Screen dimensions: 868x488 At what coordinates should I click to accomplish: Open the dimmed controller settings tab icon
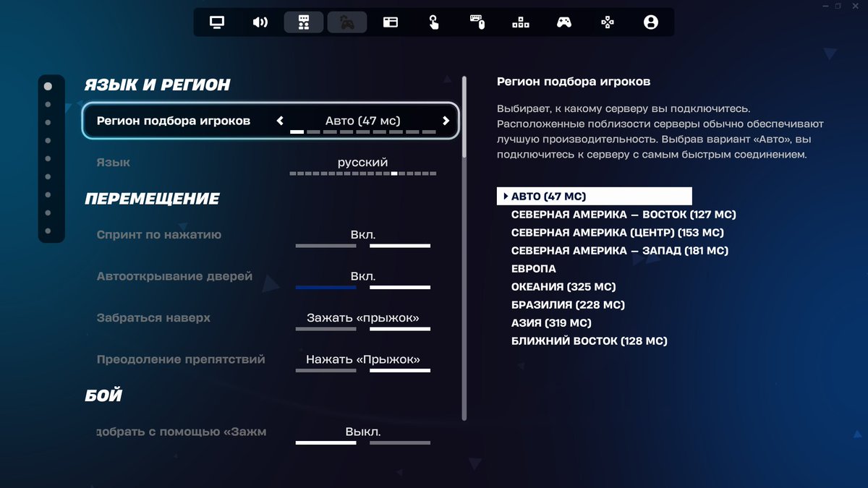point(347,22)
